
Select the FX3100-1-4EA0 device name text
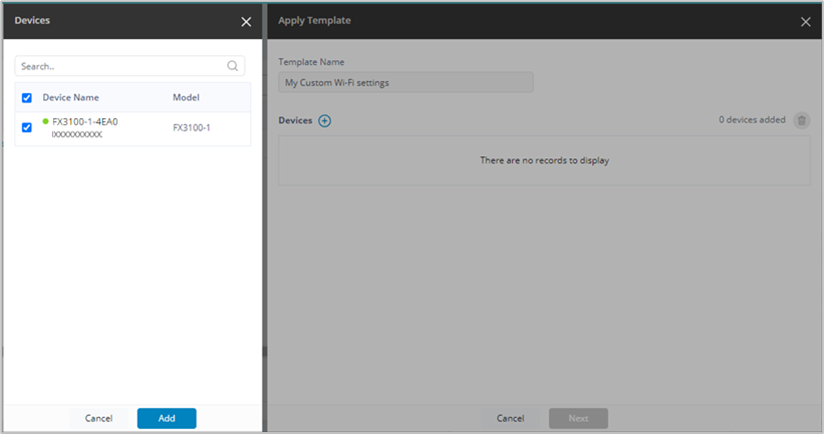click(x=85, y=121)
